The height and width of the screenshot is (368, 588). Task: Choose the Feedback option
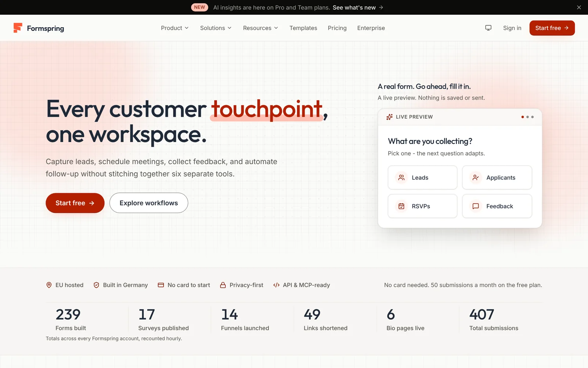[x=497, y=206]
